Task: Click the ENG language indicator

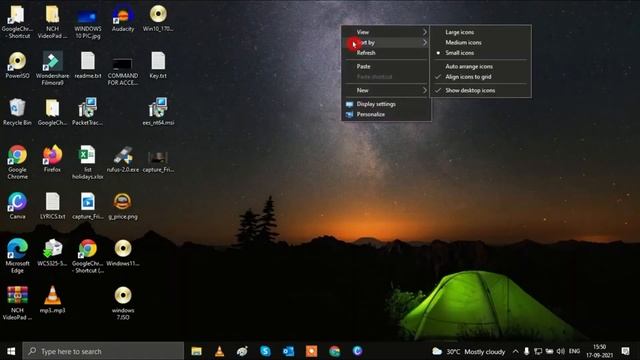Action: [574, 351]
